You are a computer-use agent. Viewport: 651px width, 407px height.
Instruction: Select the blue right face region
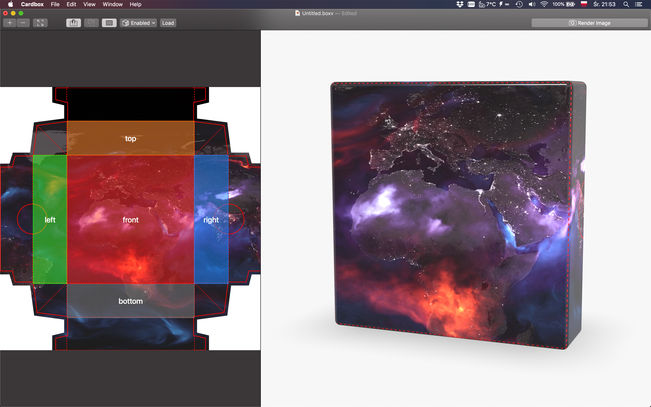coord(211,219)
